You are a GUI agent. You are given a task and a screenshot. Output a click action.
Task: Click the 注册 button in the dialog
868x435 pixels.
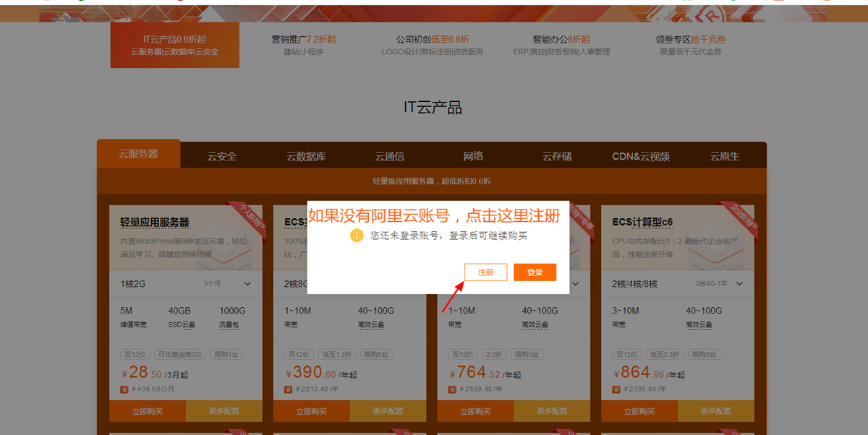tap(485, 272)
